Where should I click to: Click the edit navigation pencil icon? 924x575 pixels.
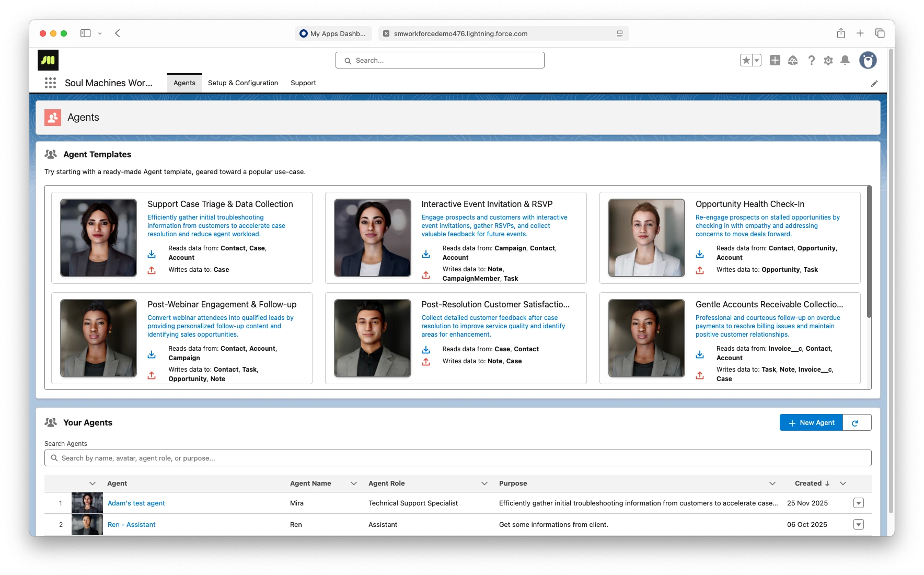874,84
